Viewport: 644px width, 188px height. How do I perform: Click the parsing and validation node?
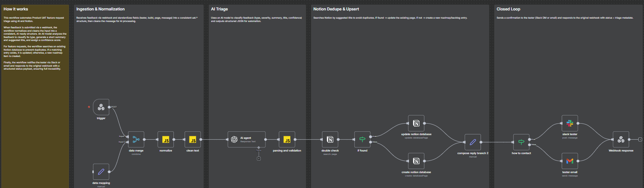[x=287, y=140]
